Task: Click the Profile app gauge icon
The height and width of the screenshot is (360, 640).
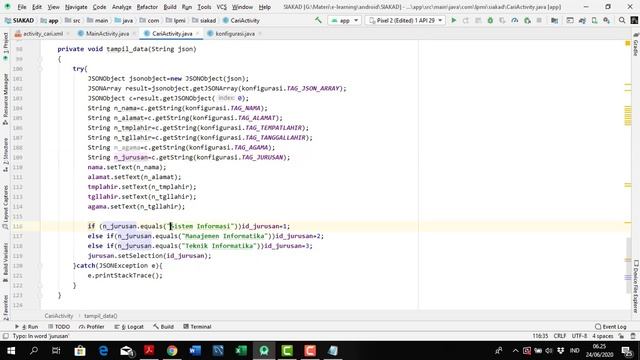Action: coord(515,20)
